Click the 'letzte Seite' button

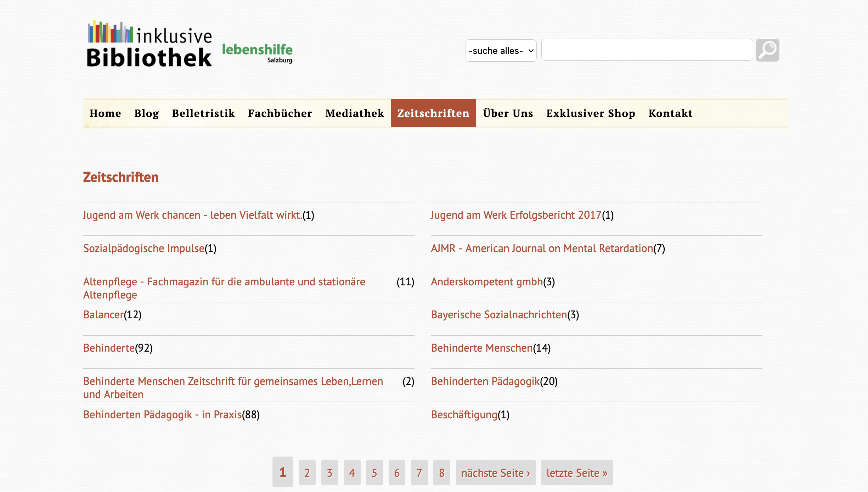point(576,473)
